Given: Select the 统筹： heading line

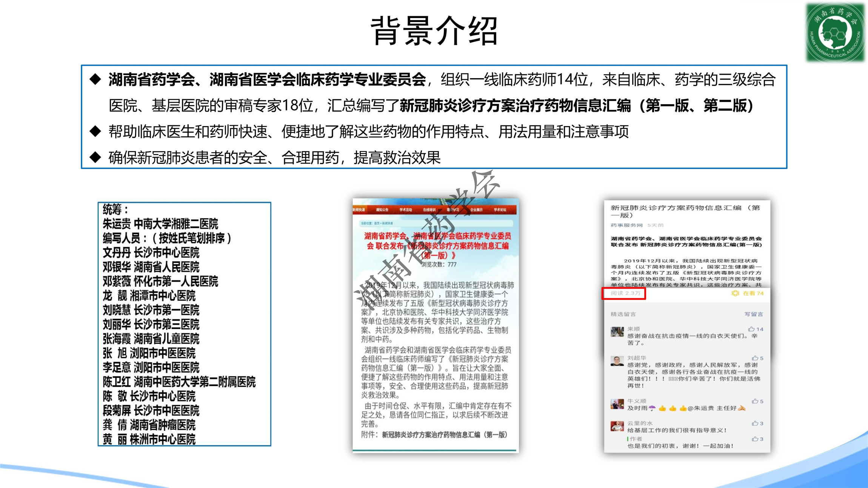Looking at the screenshot, I should (x=115, y=209).
